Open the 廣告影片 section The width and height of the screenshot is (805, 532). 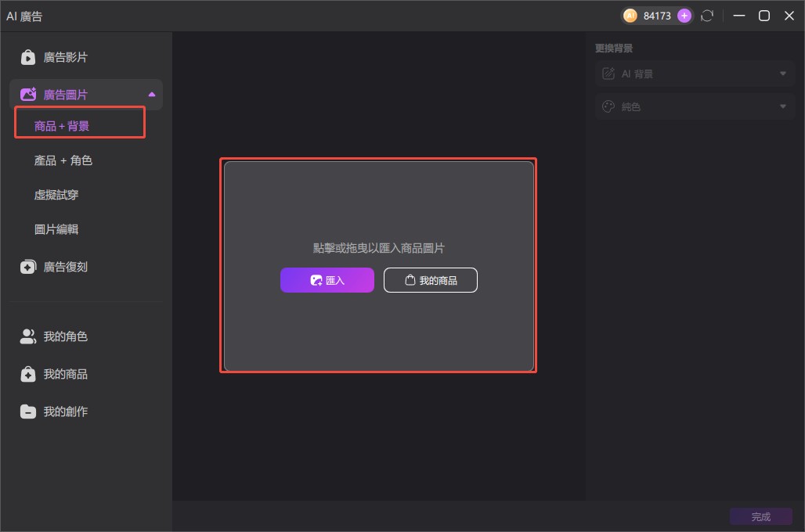[85, 57]
